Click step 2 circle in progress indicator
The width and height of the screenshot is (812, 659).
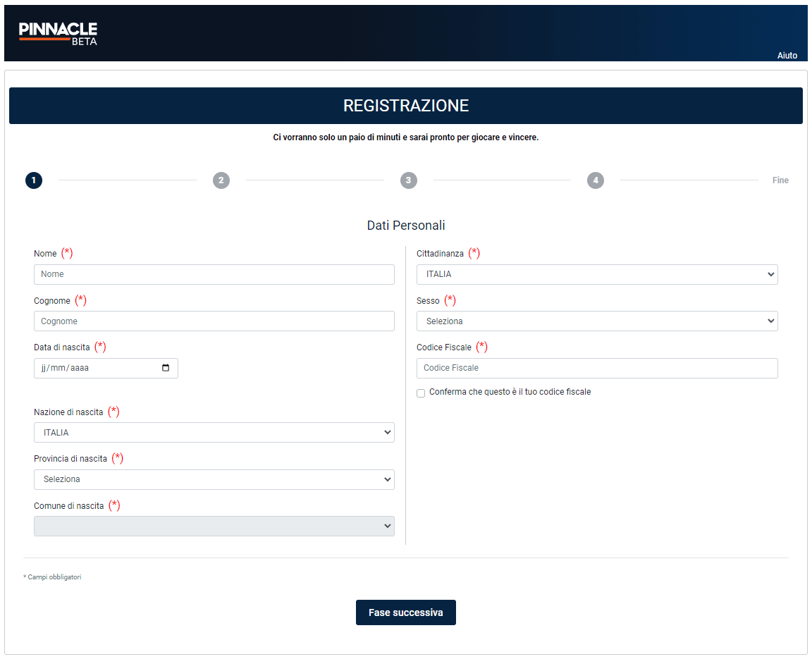pos(221,180)
